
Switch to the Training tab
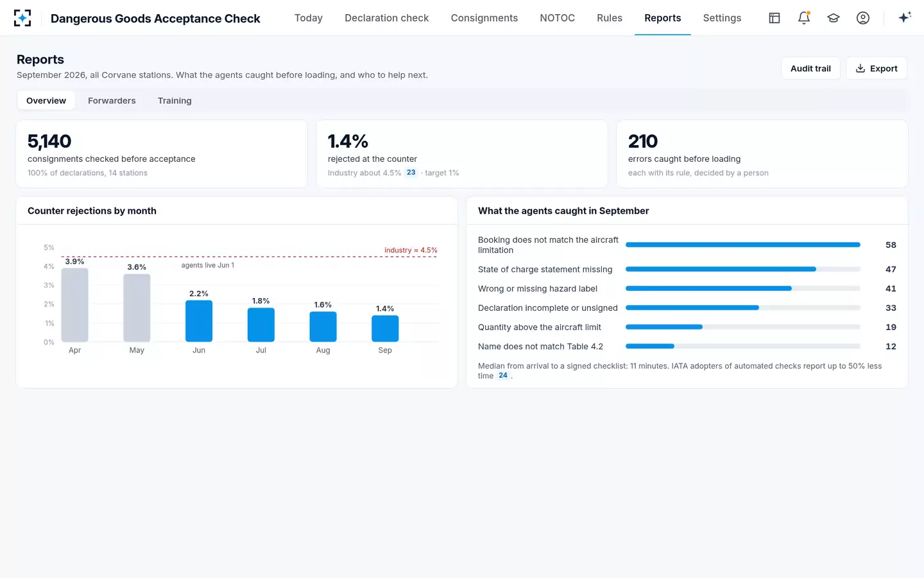click(x=175, y=101)
